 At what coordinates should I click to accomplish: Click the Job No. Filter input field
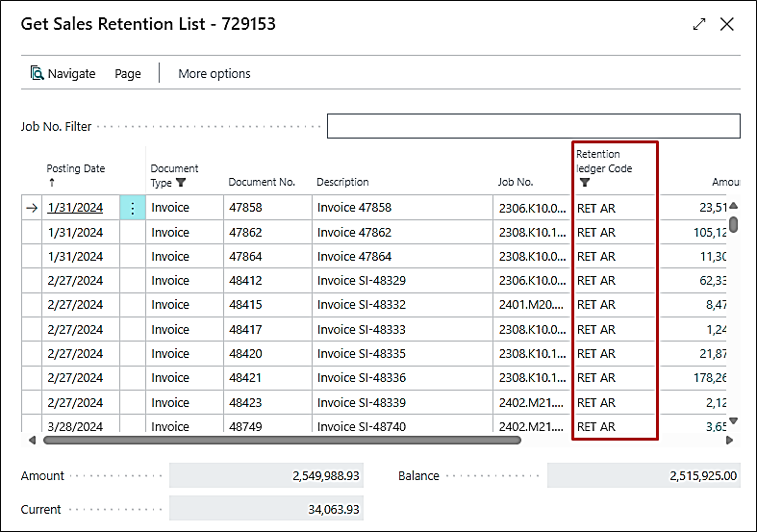[533, 126]
